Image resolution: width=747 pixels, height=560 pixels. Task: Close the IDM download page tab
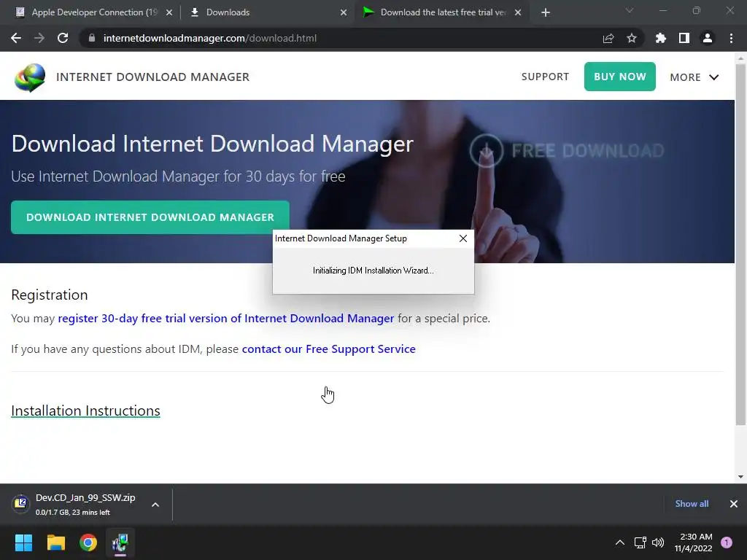point(518,12)
